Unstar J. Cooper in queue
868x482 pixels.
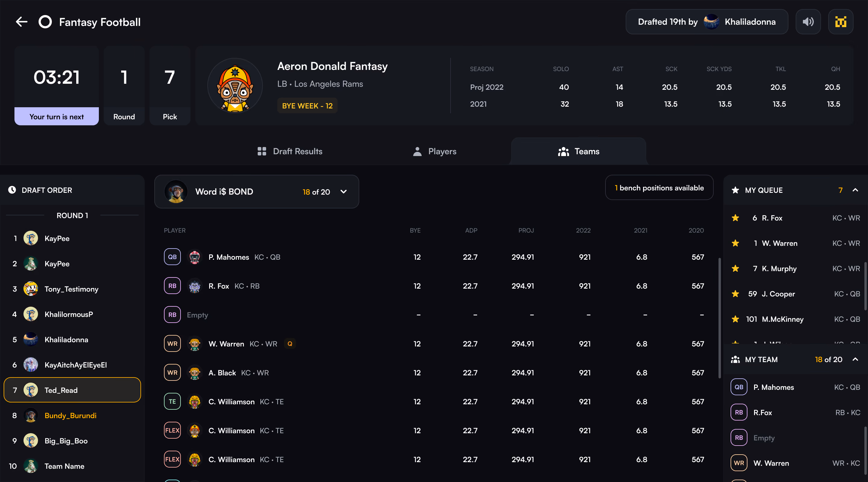(735, 294)
